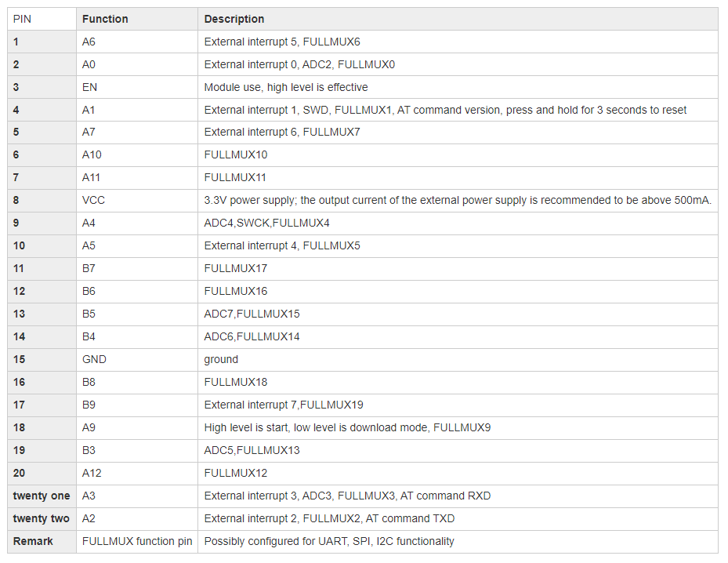This screenshot has height=563, width=728.
Task: Select the download mode description for A9
Action: click(347, 427)
